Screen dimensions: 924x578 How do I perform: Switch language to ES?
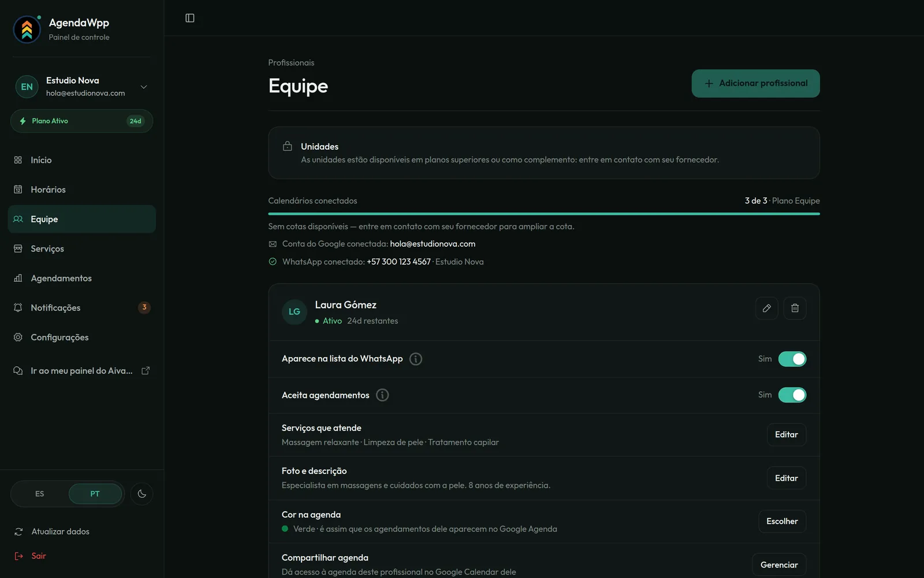coord(39,494)
